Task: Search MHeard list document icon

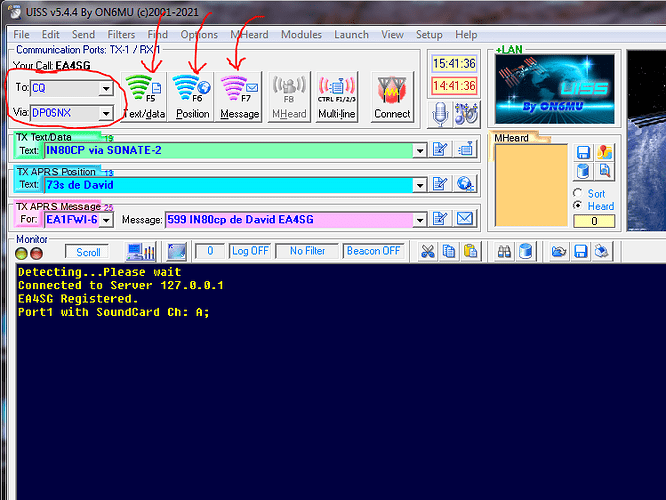Action: tap(604, 172)
